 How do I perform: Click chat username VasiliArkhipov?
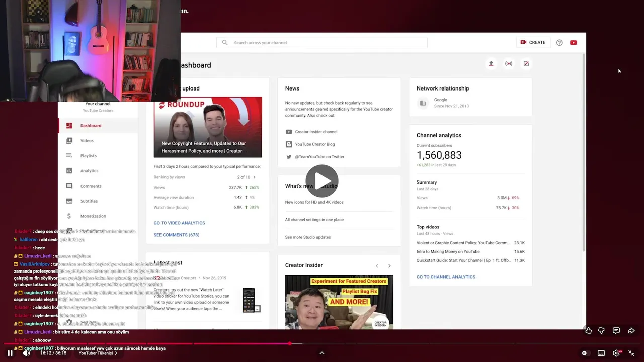tap(35, 264)
